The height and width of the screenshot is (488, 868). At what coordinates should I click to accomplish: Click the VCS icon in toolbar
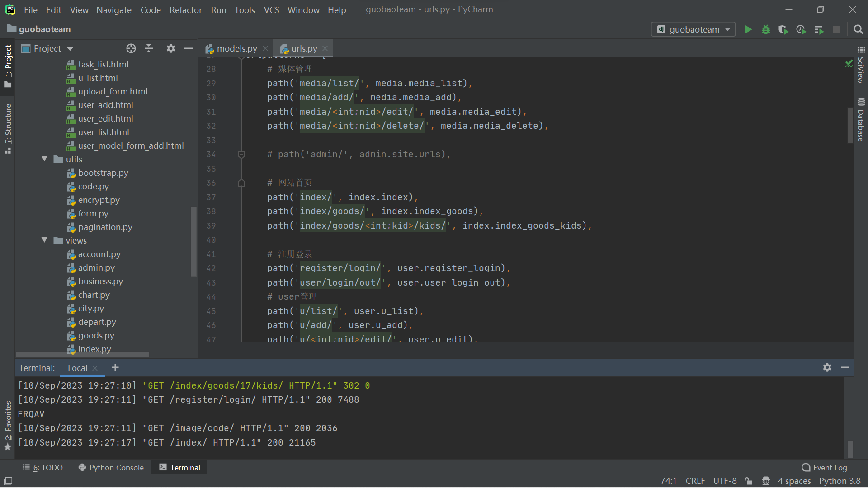[x=271, y=10]
